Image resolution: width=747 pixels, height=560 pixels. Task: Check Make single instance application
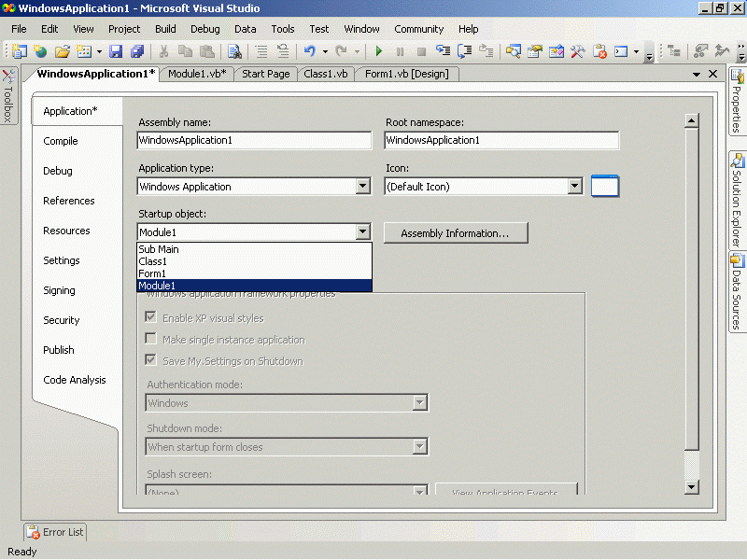150,340
